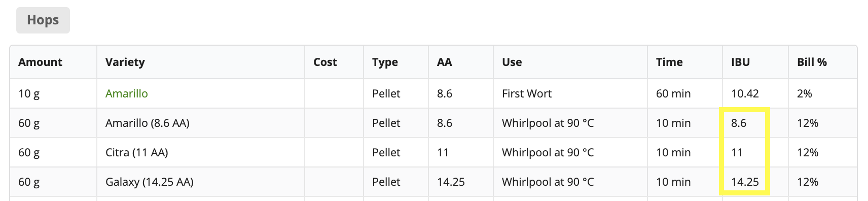Click the Use column header
868x201 pixels.
512,62
